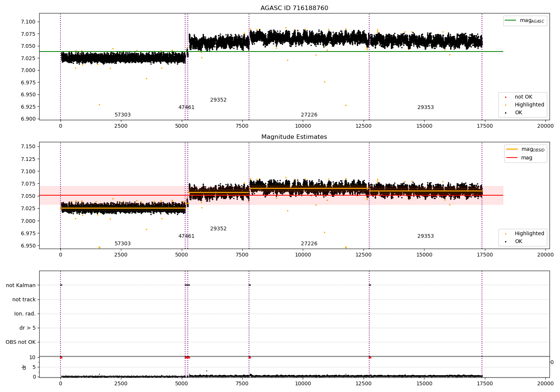Click the 2500 x-tick of the bottom plot
The width and height of the screenshot is (560, 392).
pos(121,384)
